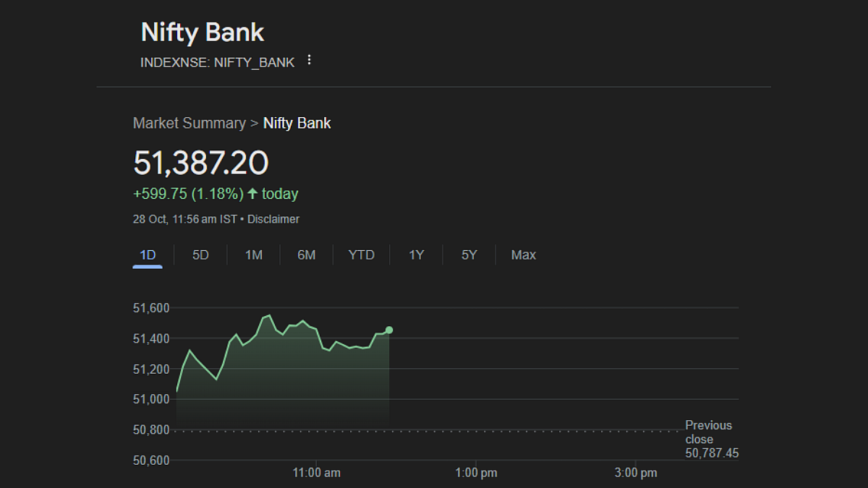This screenshot has width=868, height=488.
Task: Click the Previous close label
Action: [709, 432]
